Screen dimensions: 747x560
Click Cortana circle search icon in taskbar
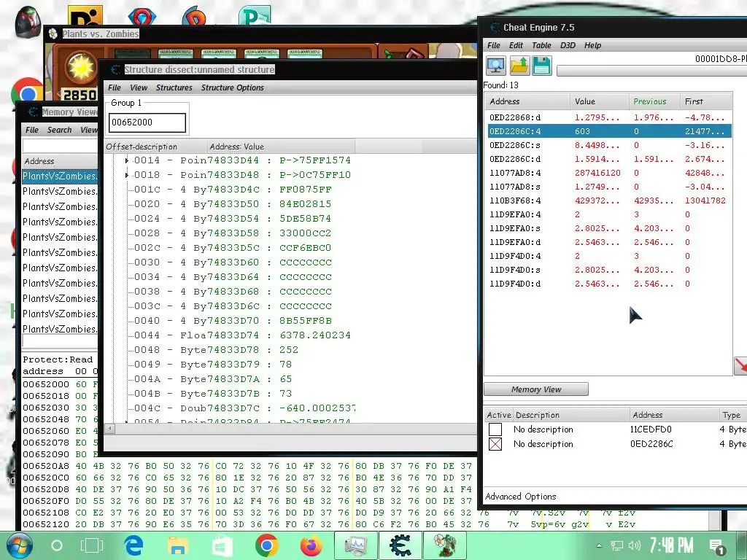click(57, 545)
